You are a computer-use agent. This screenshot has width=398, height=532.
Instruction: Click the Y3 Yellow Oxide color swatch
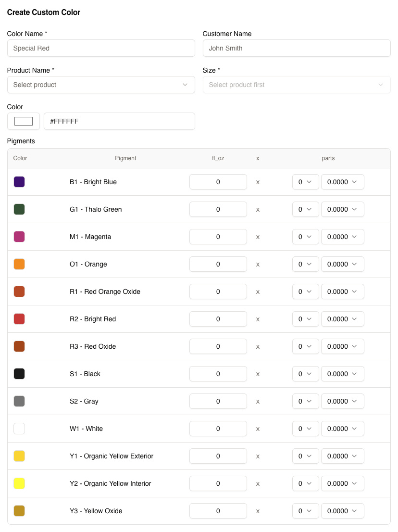click(19, 511)
